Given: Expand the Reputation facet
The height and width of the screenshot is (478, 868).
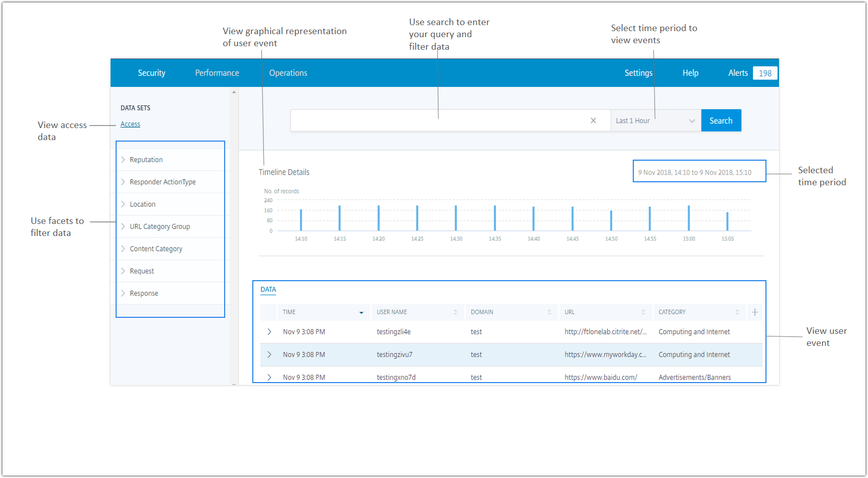Looking at the screenshot, I should (123, 160).
